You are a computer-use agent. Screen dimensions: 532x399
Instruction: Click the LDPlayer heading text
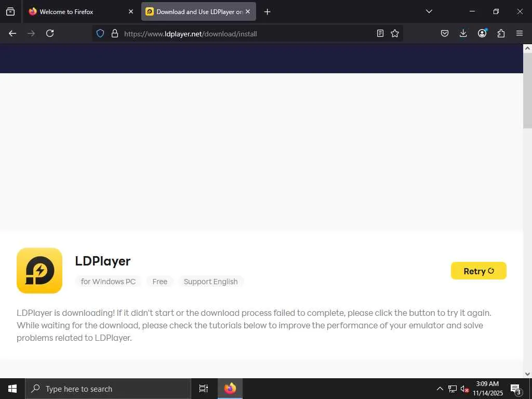(102, 261)
